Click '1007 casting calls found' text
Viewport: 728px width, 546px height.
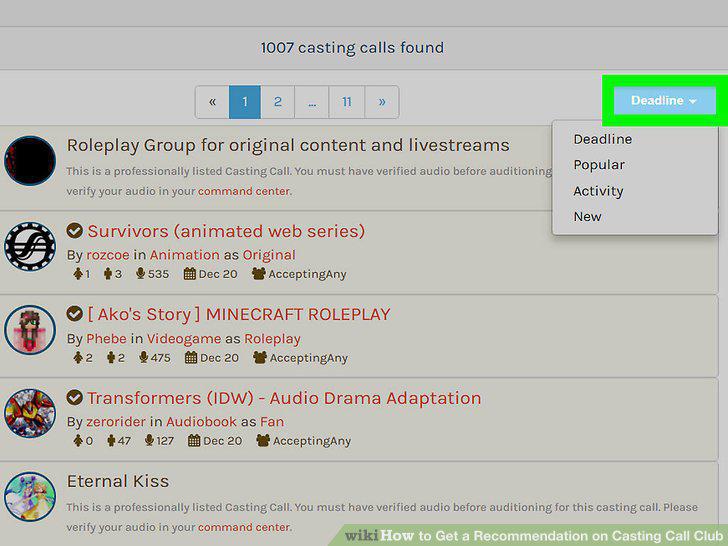tap(352, 47)
